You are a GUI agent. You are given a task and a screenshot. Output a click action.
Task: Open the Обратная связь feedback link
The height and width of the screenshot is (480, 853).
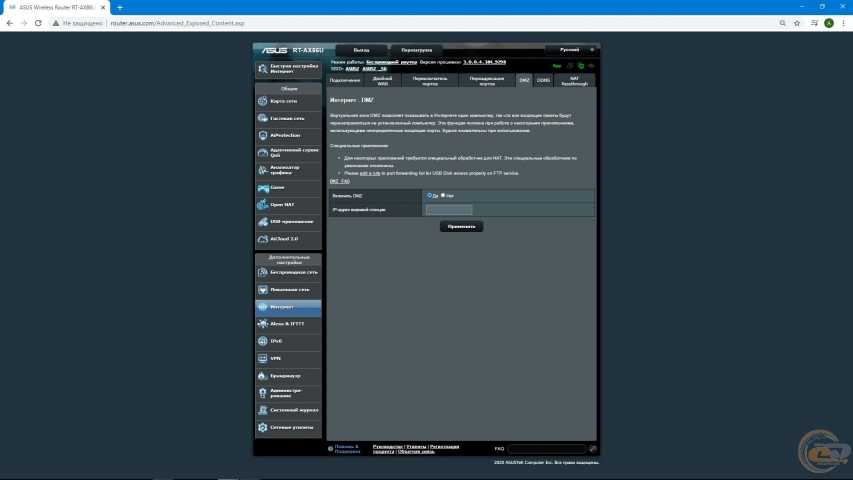[416, 452]
